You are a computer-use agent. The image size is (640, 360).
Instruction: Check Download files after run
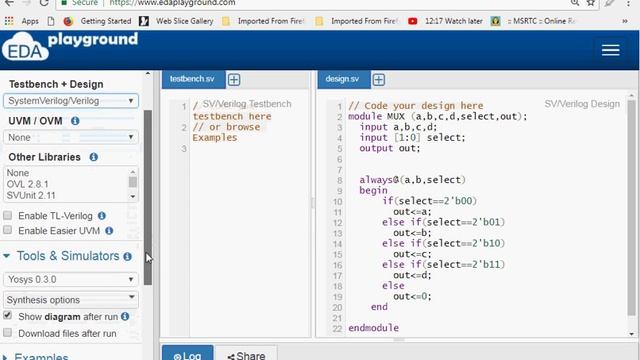point(7,333)
